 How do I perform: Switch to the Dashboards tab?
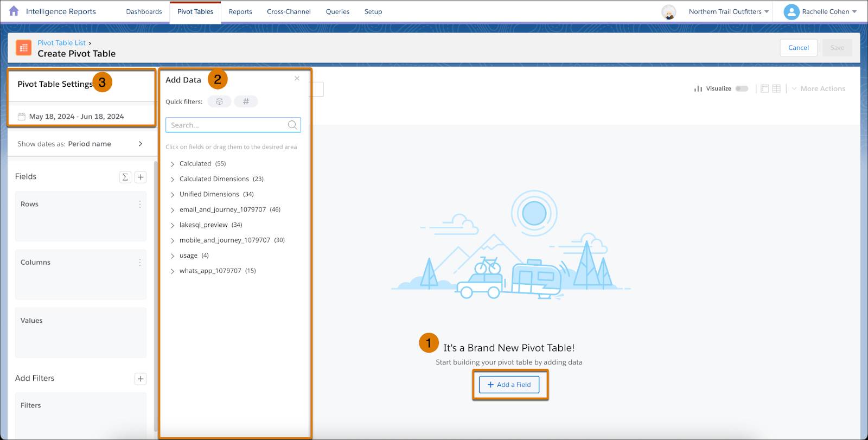point(144,11)
